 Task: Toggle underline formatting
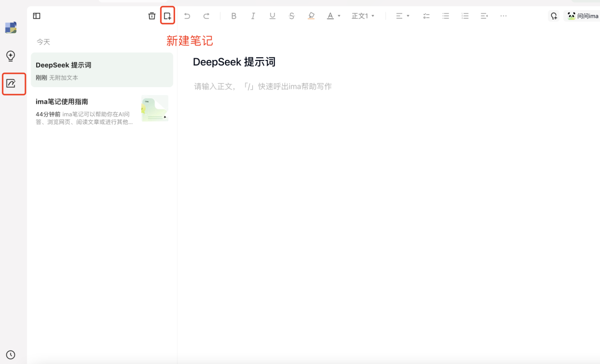[x=272, y=16]
